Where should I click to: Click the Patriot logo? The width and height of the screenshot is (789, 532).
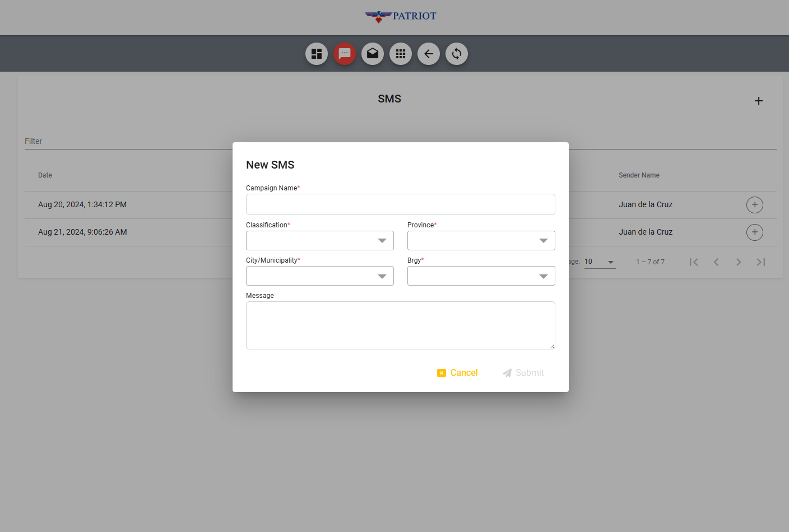coord(401,16)
